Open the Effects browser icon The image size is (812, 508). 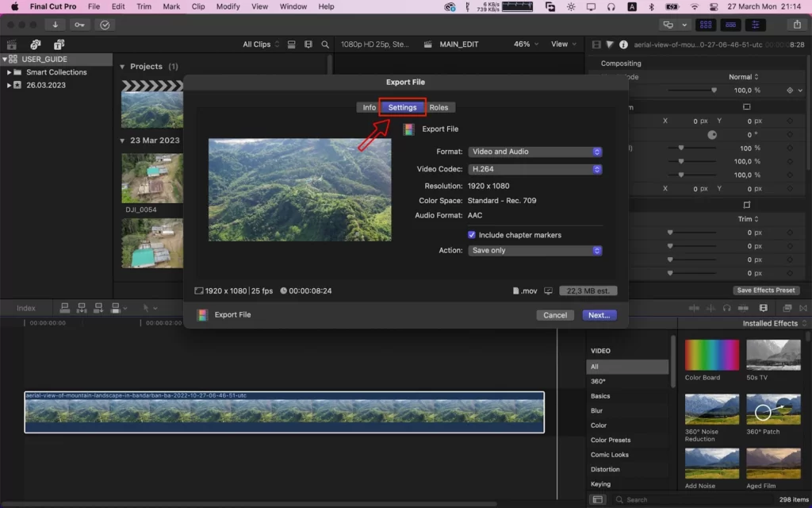[787, 308]
